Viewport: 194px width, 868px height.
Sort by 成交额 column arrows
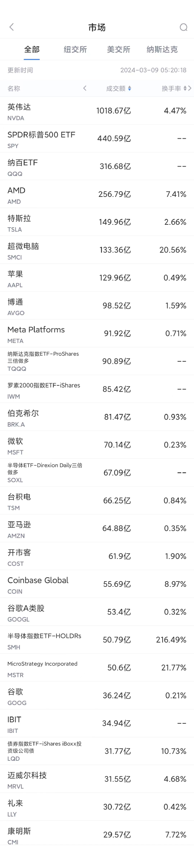point(129,89)
